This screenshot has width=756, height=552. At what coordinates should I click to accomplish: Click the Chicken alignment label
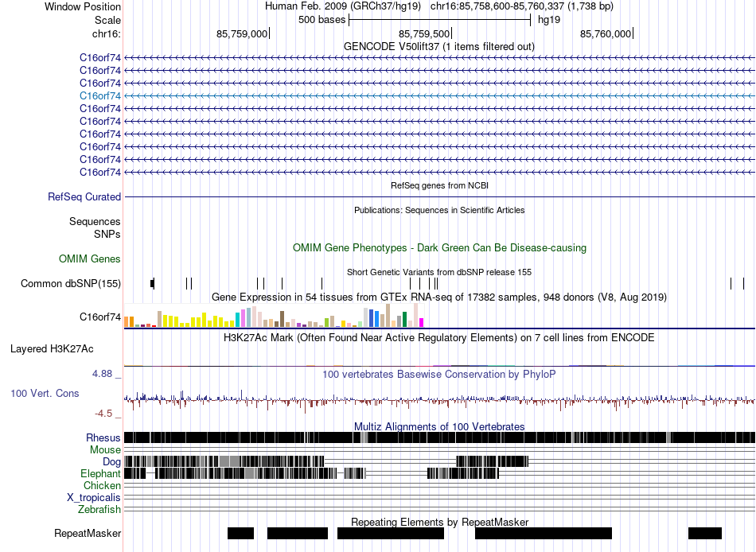[102, 485]
